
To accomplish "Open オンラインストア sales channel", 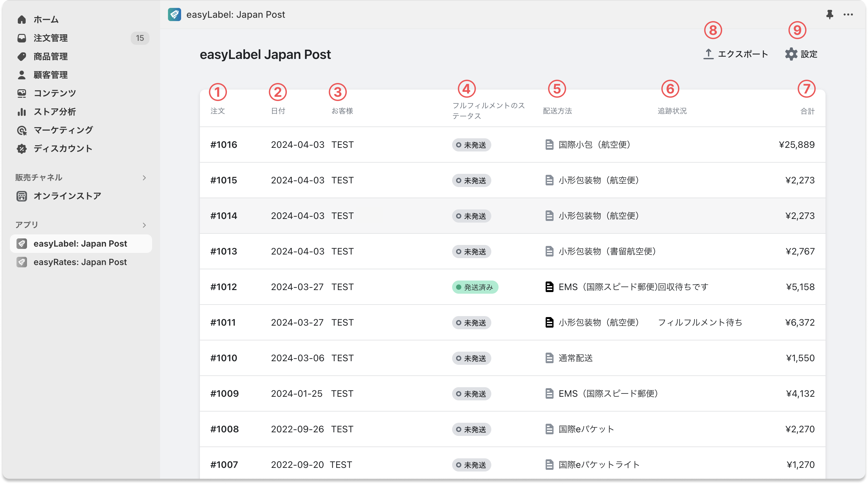I will [67, 196].
